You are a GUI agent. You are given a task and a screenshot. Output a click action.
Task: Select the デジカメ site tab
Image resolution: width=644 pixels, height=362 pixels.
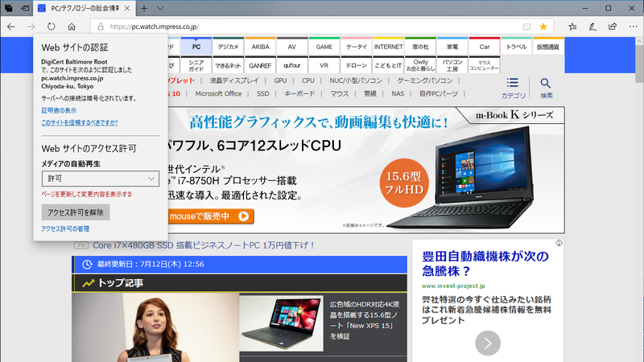[229, 47]
